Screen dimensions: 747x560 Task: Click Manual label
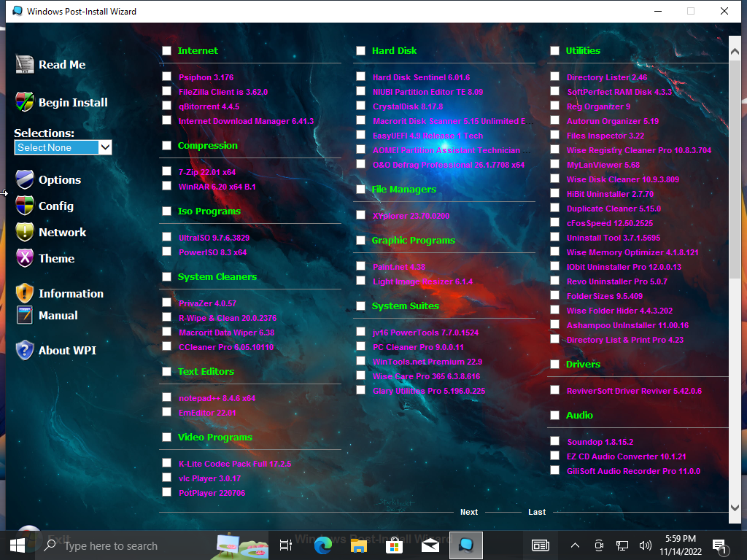point(58,316)
